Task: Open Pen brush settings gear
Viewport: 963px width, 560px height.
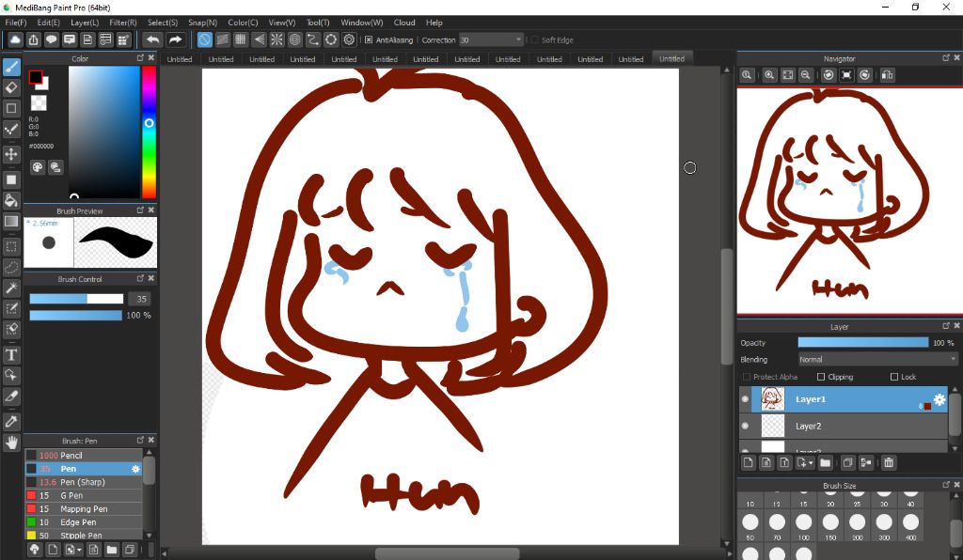Action: tap(135, 469)
